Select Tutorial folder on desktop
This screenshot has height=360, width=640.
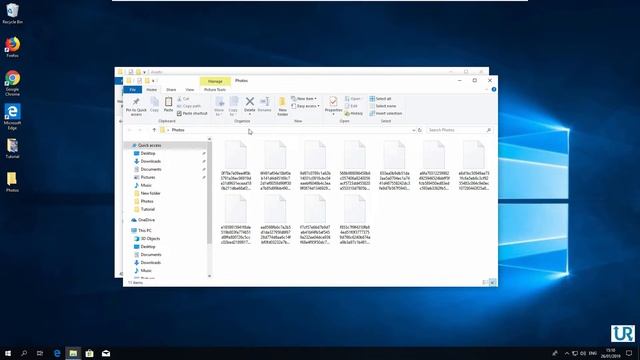[x=12, y=148]
